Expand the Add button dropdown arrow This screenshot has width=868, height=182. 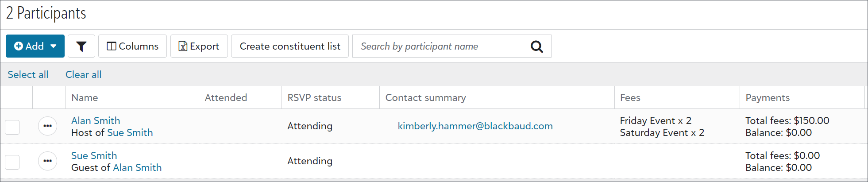click(54, 46)
